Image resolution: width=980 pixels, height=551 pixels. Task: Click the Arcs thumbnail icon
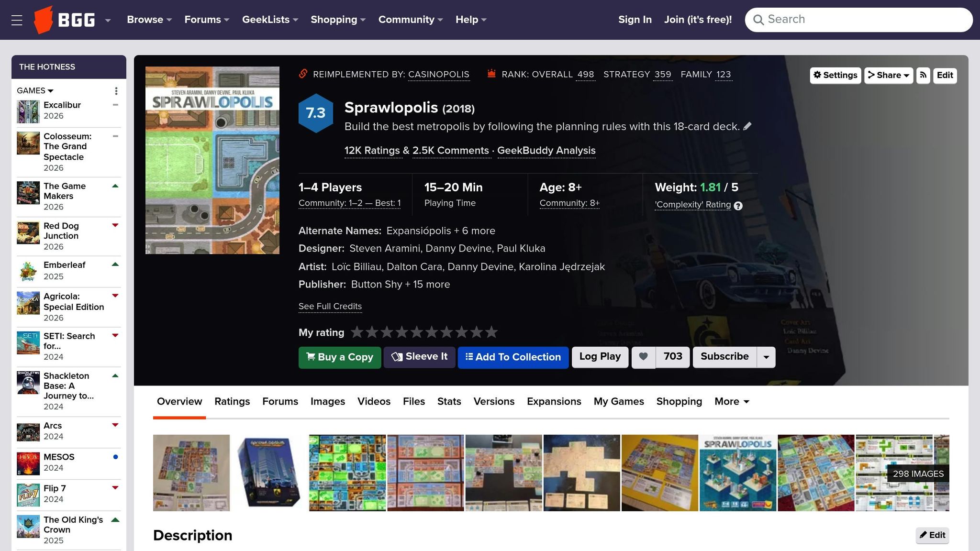(28, 432)
